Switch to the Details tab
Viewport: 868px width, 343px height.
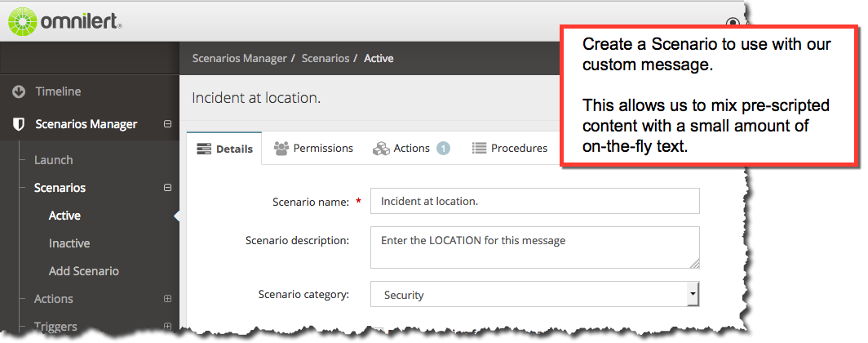tap(224, 149)
